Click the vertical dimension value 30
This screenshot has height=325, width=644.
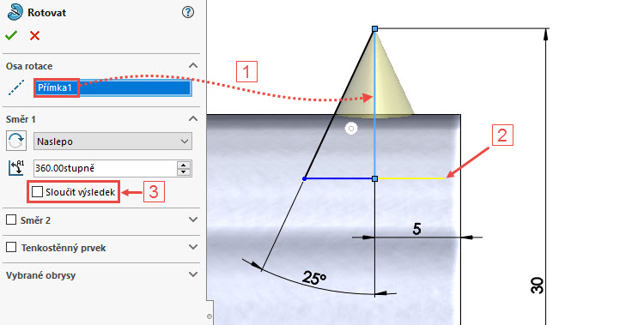pyautogui.click(x=538, y=286)
